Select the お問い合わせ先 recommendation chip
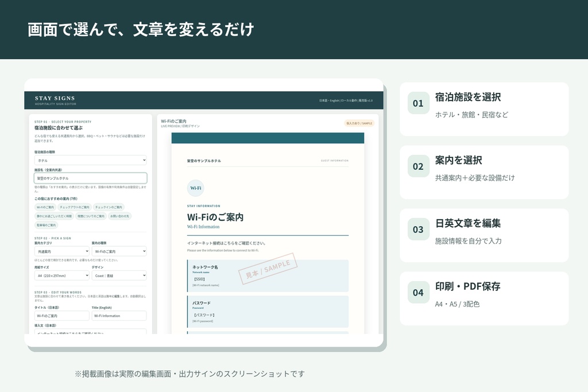This screenshot has width=588, height=392. pyautogui.click(x=119, y=216)
